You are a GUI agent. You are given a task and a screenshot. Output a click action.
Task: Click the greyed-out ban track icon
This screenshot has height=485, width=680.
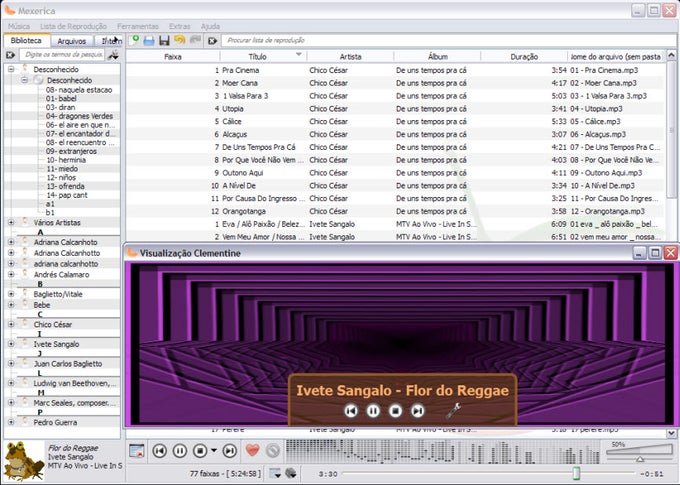(273, 451)
